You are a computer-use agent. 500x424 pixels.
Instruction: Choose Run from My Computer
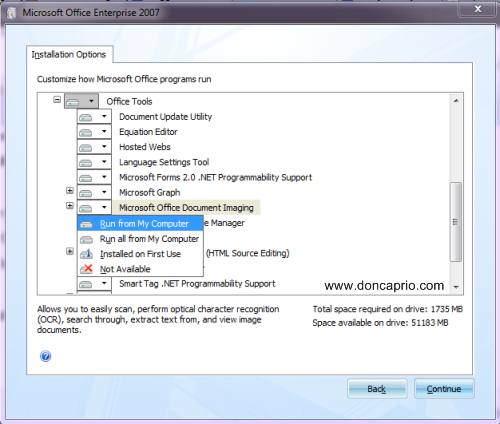click(140, 224)
